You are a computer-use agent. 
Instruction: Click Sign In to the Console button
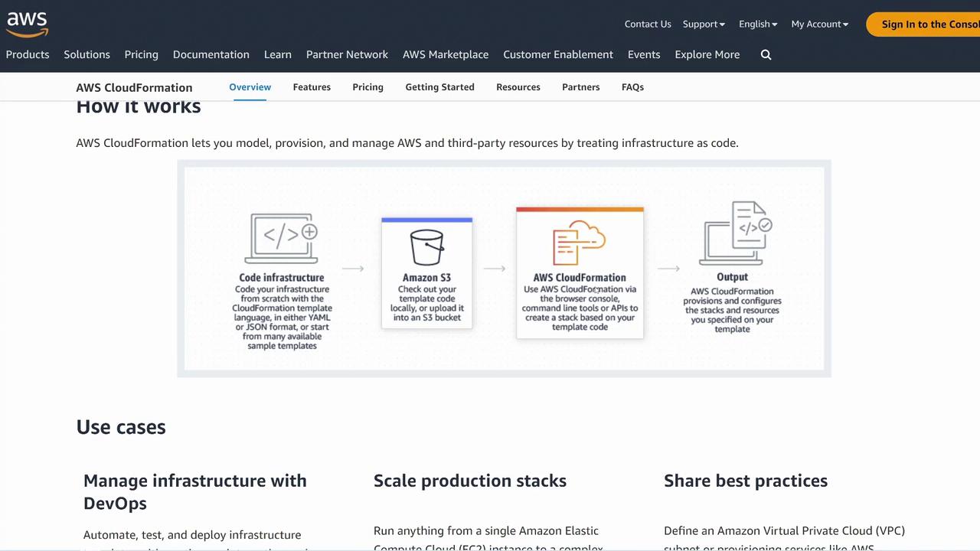coord(923,24)
